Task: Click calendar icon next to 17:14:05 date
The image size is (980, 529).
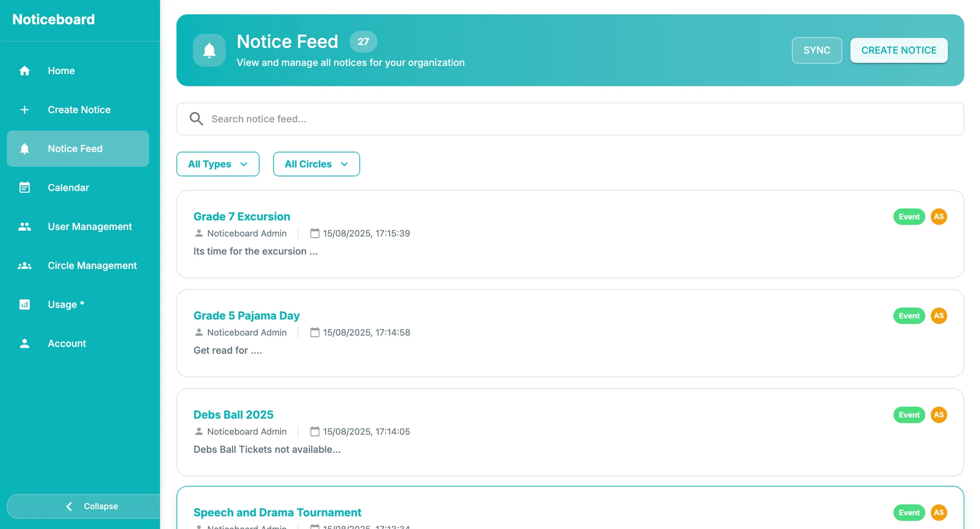Action: (x=315, y=431)
